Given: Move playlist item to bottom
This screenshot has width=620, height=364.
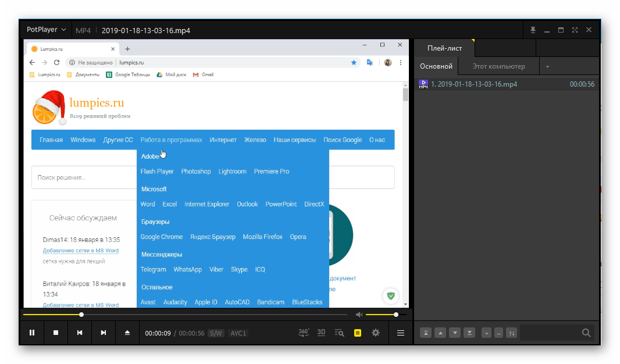Looking at the screenshot, I should [x=469, y=333].
